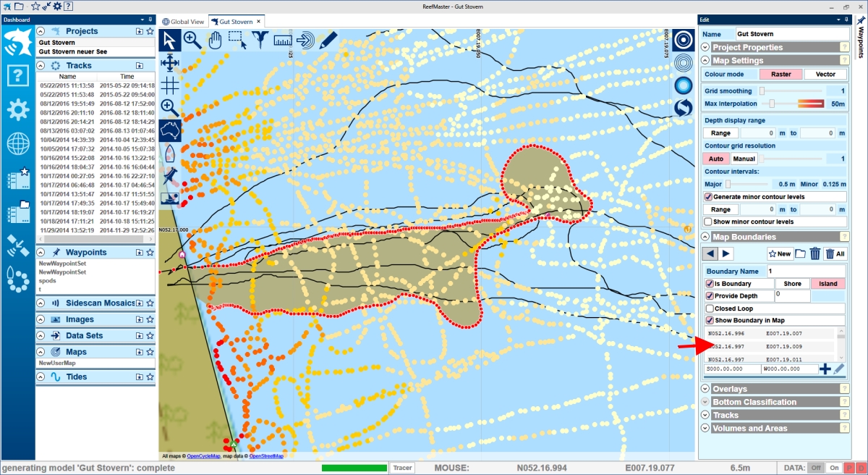Click the refresh map icon
868x475 pixels.
click(683, 109)
